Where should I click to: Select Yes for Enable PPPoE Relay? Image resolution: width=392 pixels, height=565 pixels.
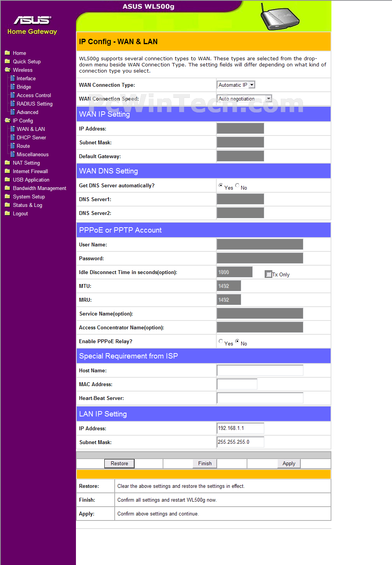(x=221, y=341)
